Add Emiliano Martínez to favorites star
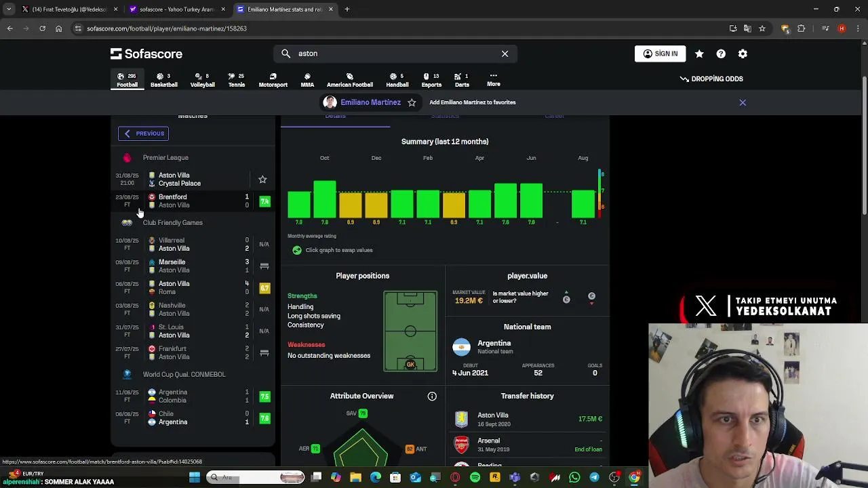The image size is (868, 488). [x=412, y=102]
